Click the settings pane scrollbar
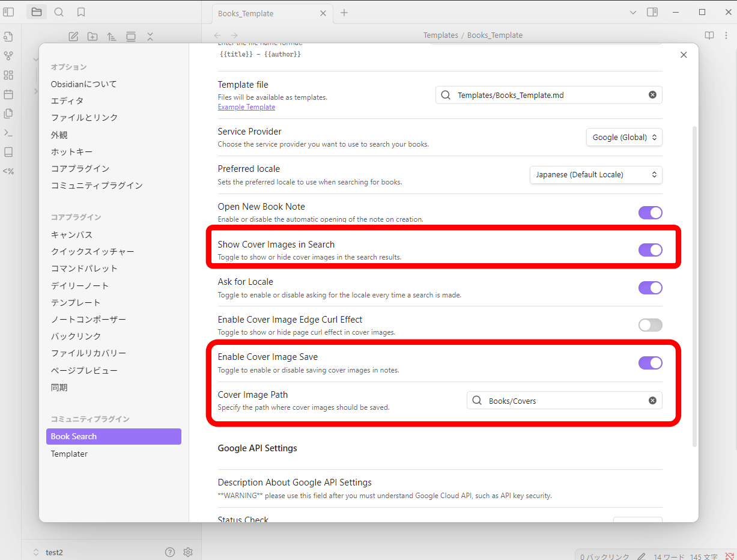Screen dimensions: 737x560 coord(695,286)
